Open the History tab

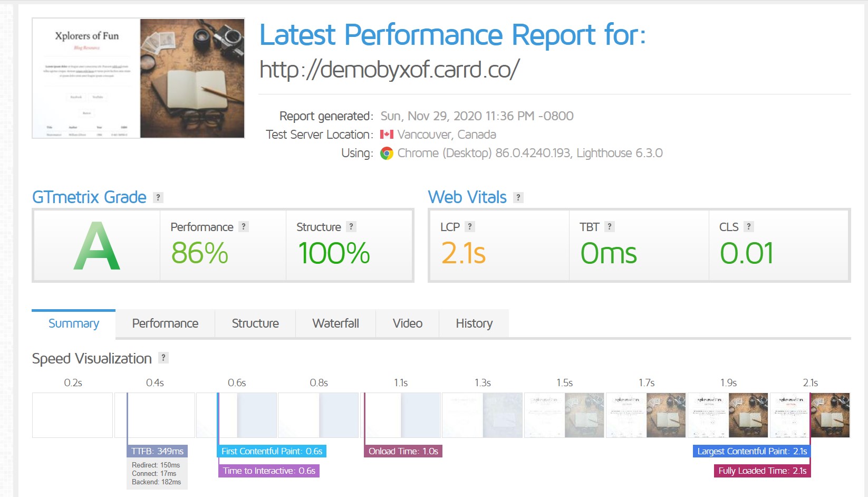coord(474,323)
